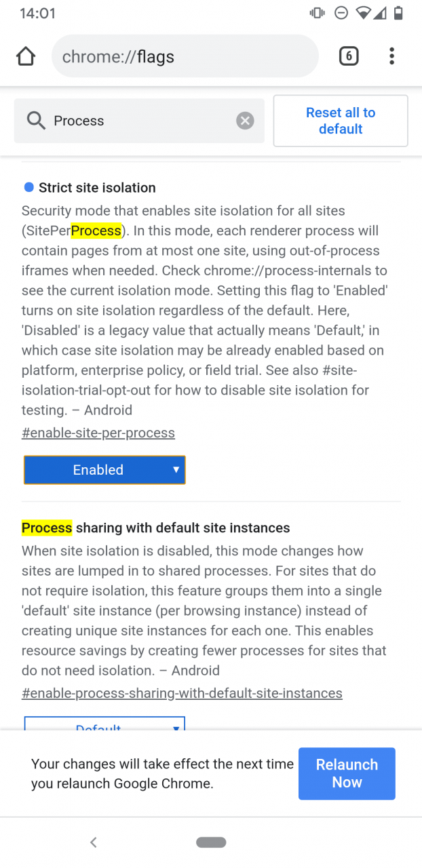Open the Enabled dropdown for Strict site isolation
The width and height of the screenshot is (422, 868).
click(x=104, y=470)
